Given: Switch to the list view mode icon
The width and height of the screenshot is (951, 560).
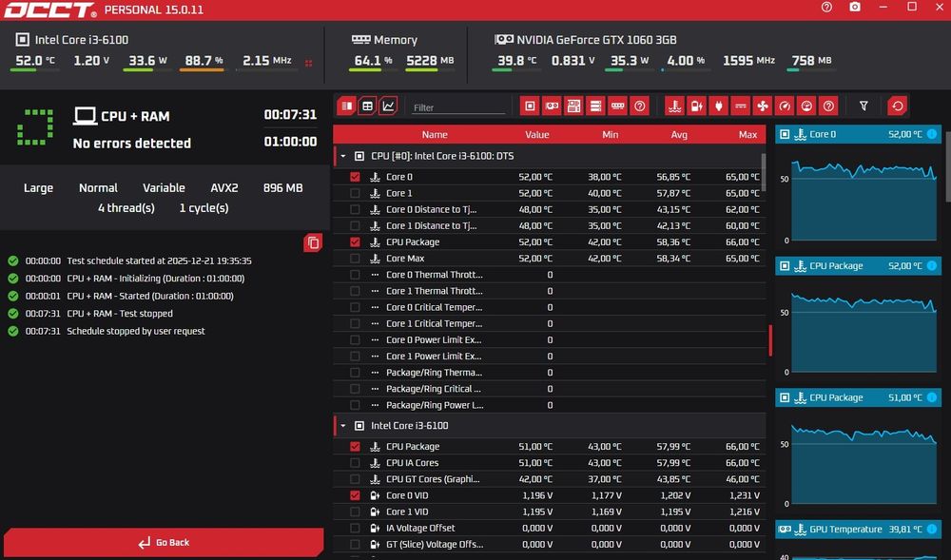Looking at the screenshot, I should (347, 106).
